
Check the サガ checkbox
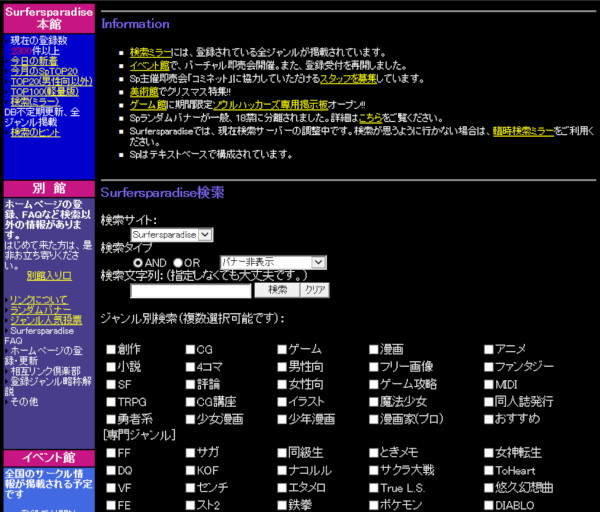tap(190, 453)
